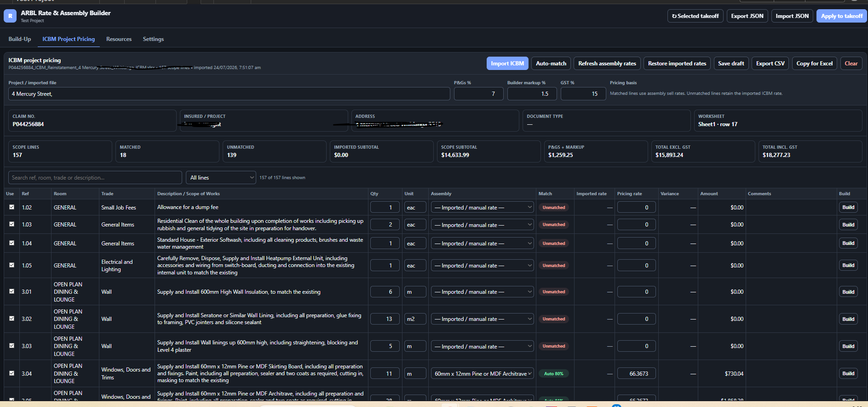Select the ICBM Project Pricing tab
The image size is (868, 407).
pos(69,39)
